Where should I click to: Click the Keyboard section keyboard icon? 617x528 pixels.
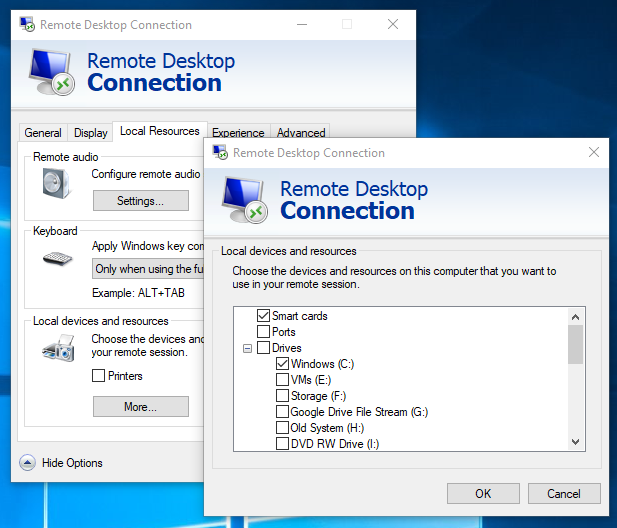[x=57, y=258]
